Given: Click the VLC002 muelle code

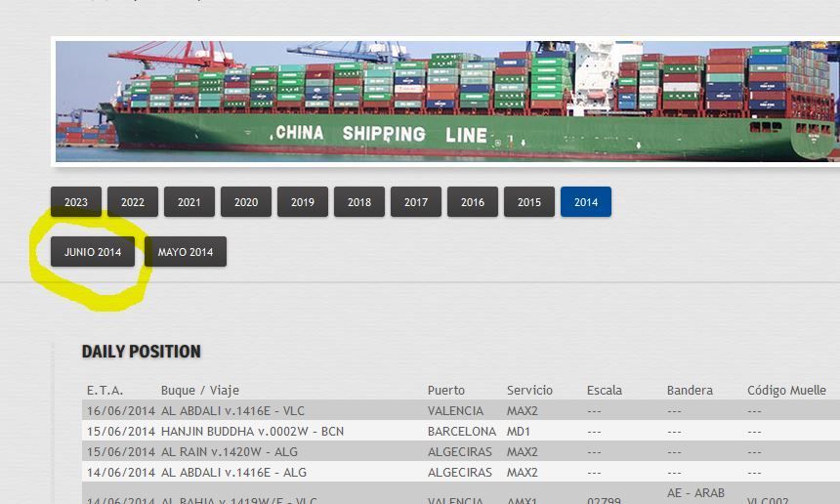Looking at the screenshot, I should [768, 500].
